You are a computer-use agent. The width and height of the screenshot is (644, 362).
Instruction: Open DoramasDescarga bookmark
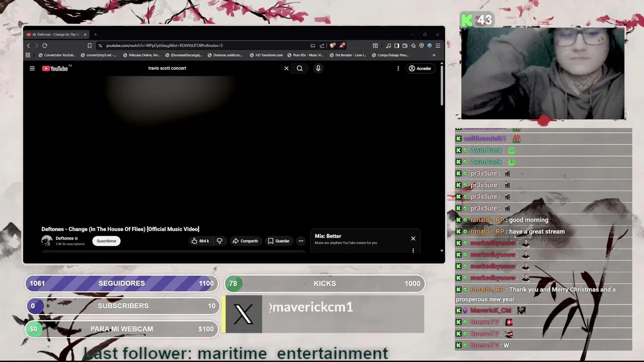pyautogui.click(x=184, y=55)
